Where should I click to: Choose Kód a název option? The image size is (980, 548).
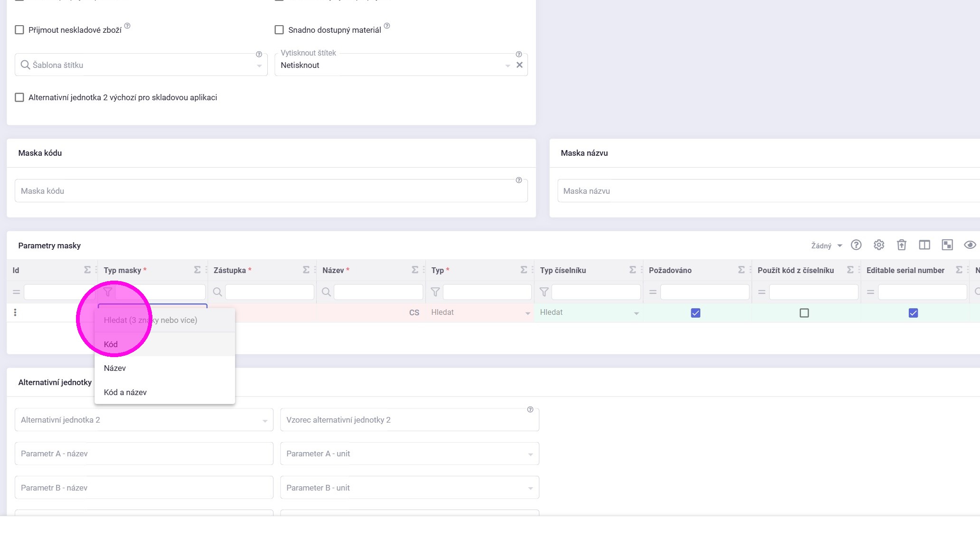125,392
